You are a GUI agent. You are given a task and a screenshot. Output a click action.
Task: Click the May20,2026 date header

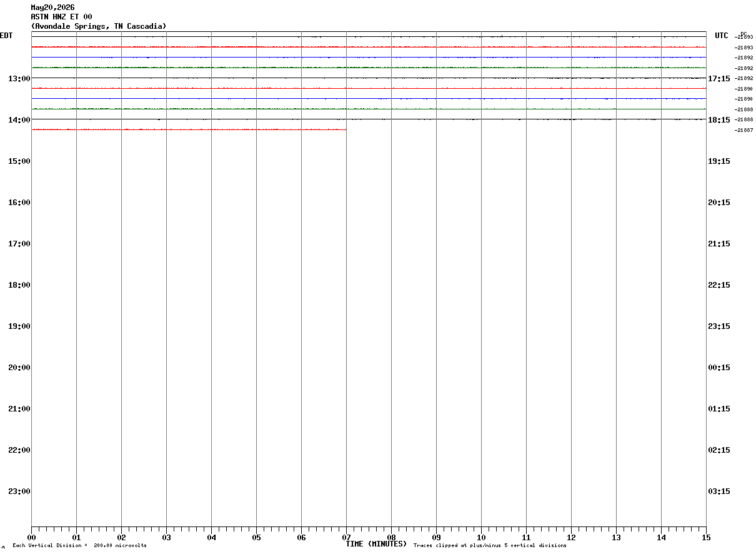click(x=52, y=8)
